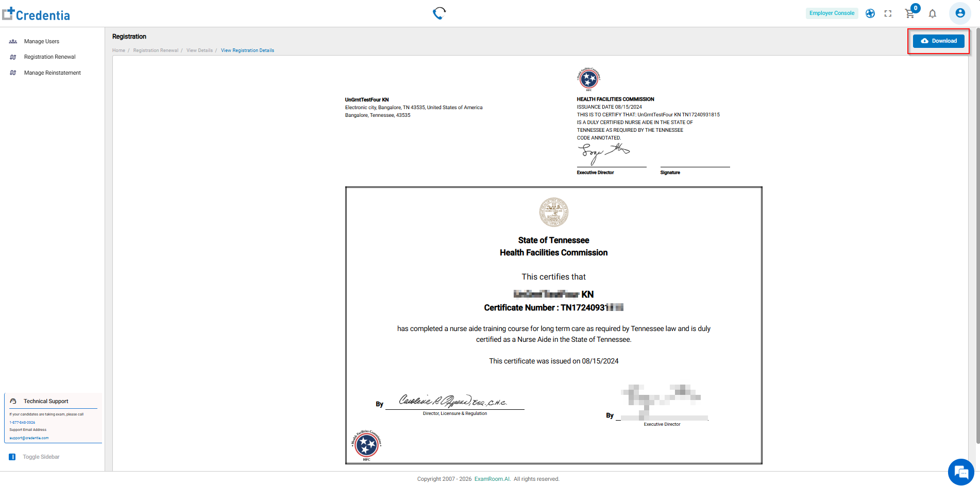Click the State of Tennessee seal
The image size is (980, 486).
[554, 212]
